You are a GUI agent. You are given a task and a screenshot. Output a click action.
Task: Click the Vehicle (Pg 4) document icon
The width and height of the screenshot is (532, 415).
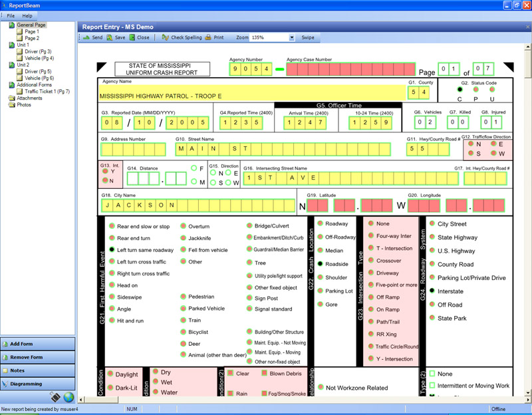click(x=20, y=58)
